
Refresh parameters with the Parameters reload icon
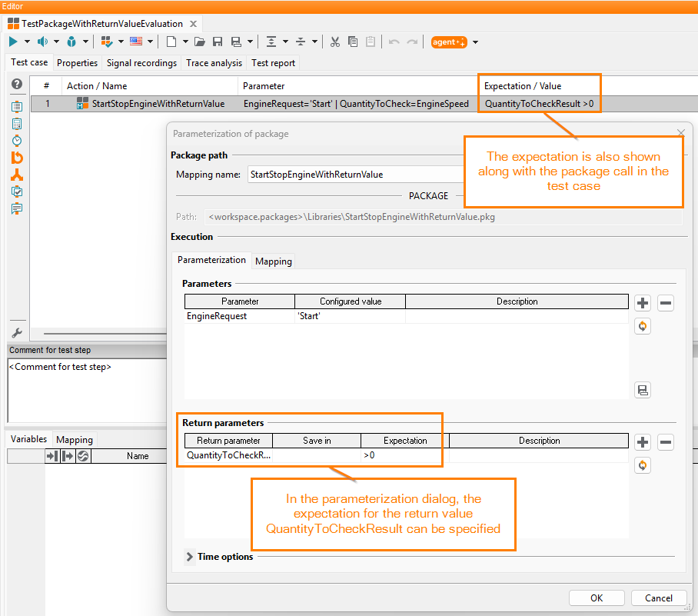click(643, 326)
